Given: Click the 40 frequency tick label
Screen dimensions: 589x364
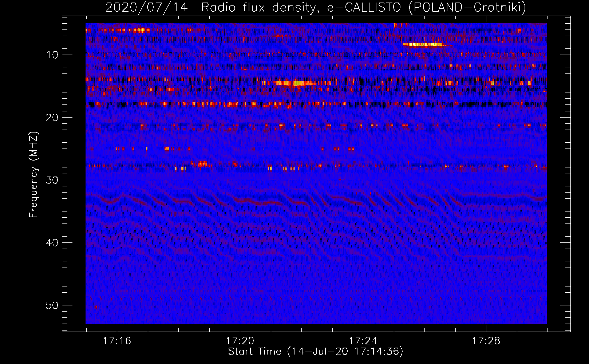Looking at the screenshot, I should coord(52,243).
